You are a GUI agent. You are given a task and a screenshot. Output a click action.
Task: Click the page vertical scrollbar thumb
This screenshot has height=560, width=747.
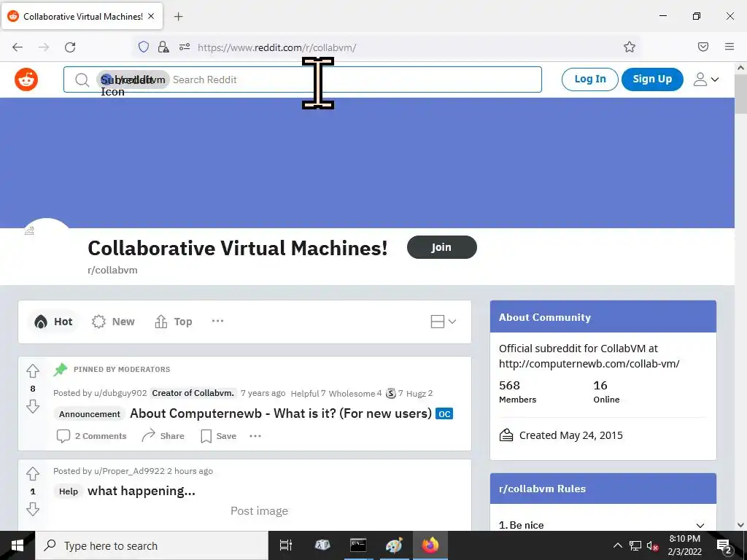click(x=740, y=94)
